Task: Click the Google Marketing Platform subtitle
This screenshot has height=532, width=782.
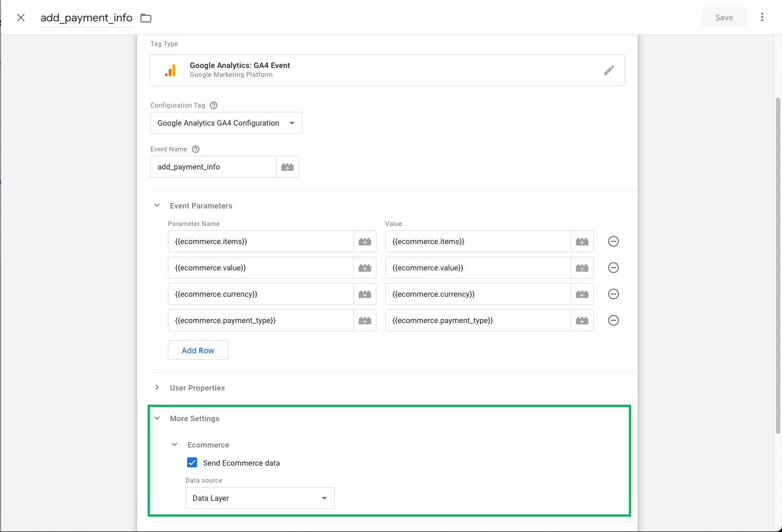Action: point(231,75)
